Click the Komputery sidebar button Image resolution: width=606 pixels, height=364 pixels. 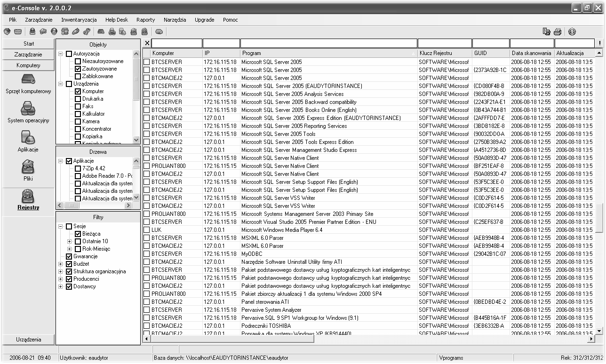coord(28,65)
